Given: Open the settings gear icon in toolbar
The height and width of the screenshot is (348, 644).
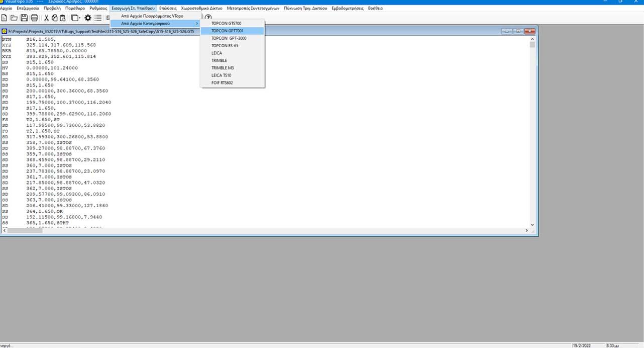Looking at the screenshot, I should click(x=88, y=18).
